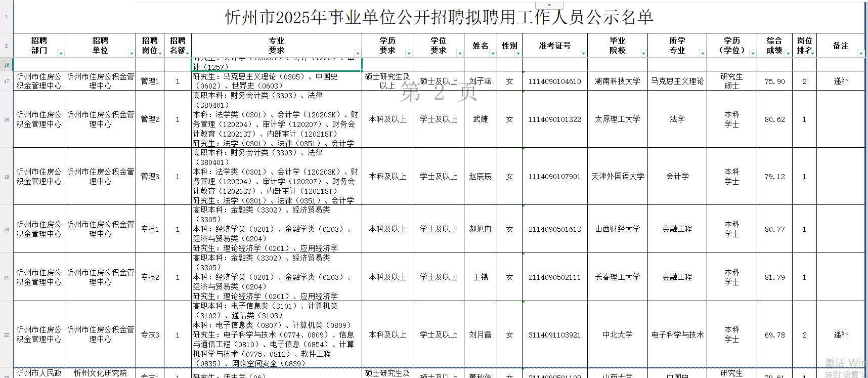
Task: Select the 天津外国语大学 cell
Action: 617,177
